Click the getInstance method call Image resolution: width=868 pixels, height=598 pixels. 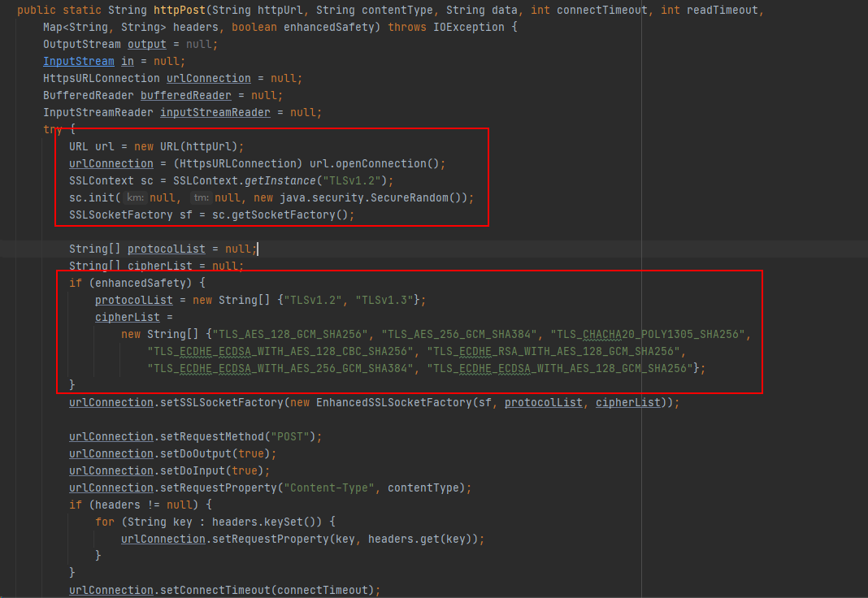coord(280,181)
